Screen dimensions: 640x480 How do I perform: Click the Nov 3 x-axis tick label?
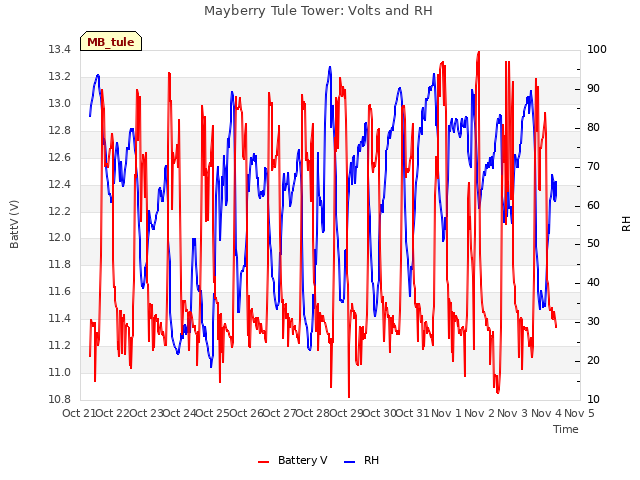click(x=513, y=413)
